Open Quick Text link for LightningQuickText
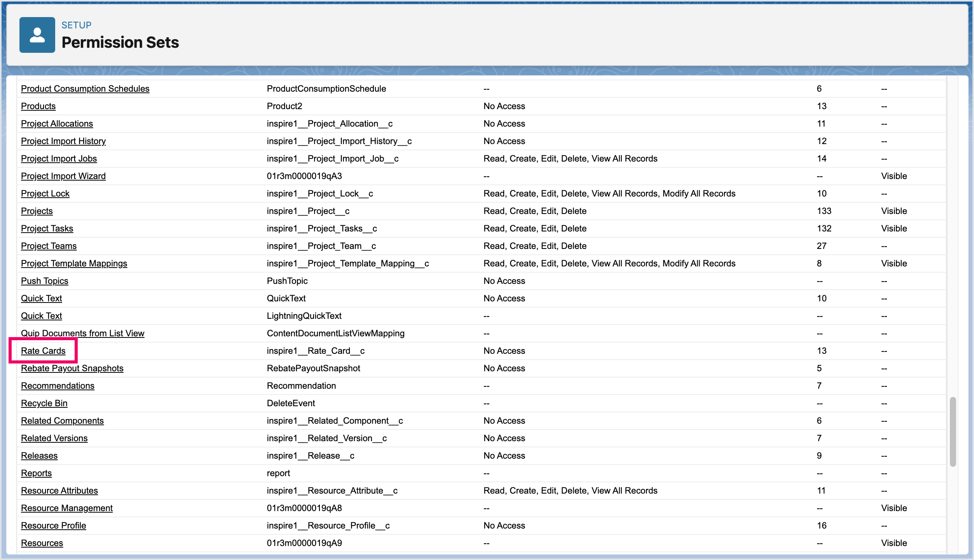 click(x=41, y=316)
